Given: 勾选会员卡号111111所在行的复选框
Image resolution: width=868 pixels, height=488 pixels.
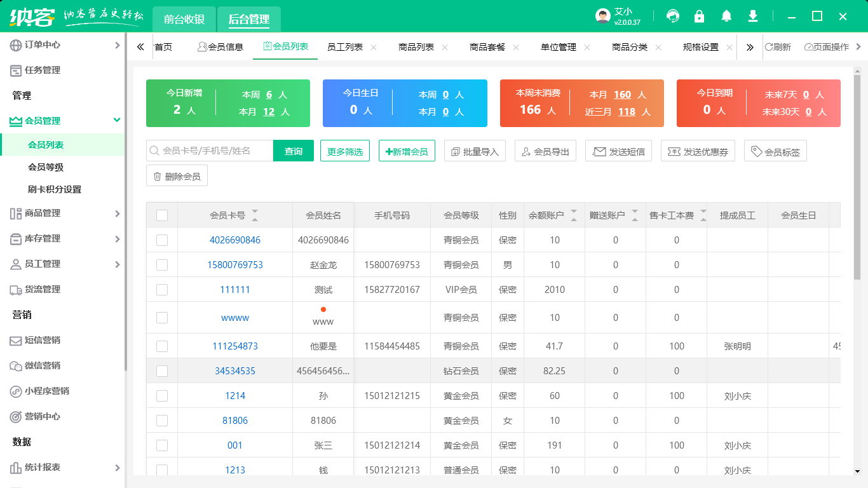Looking at the screenshot, I should 161,289.
